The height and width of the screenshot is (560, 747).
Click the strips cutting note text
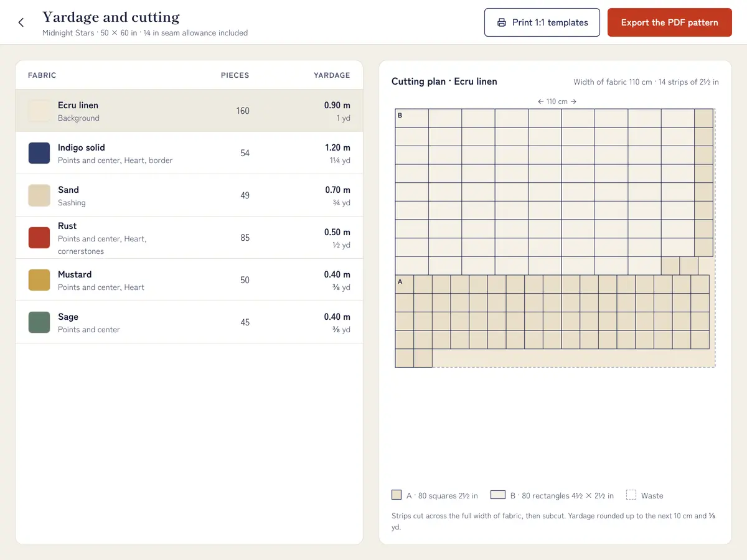[553, 521]
